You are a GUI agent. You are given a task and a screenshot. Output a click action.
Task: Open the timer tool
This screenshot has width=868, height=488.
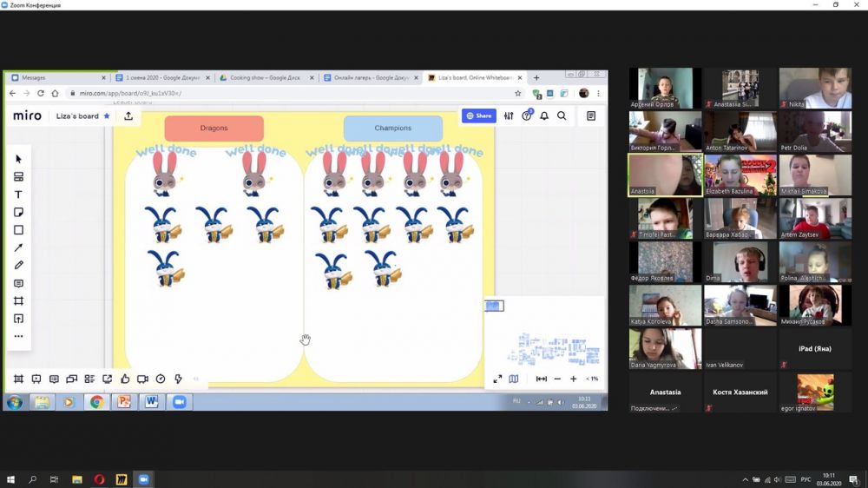coord(160,379)
